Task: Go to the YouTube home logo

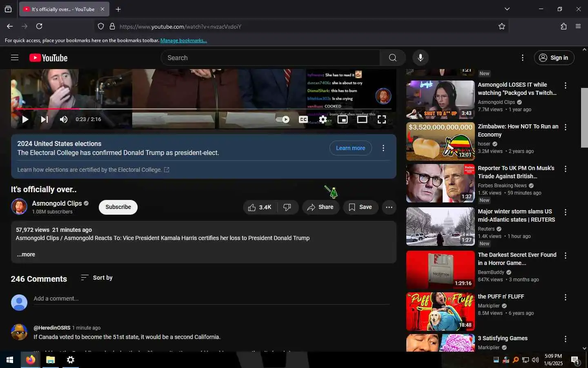Action: (48, 58)
